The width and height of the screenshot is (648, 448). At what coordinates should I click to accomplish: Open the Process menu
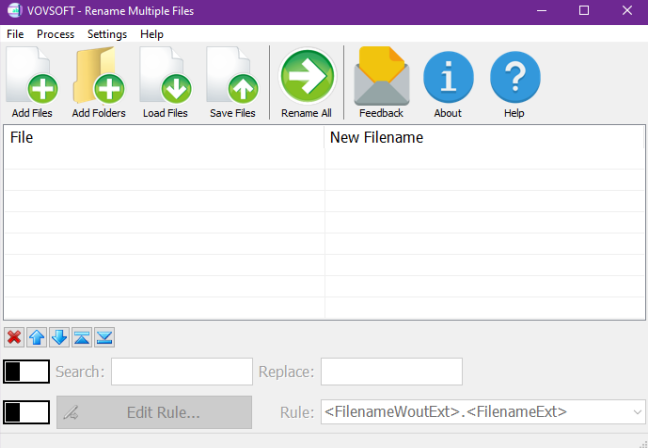55,34
